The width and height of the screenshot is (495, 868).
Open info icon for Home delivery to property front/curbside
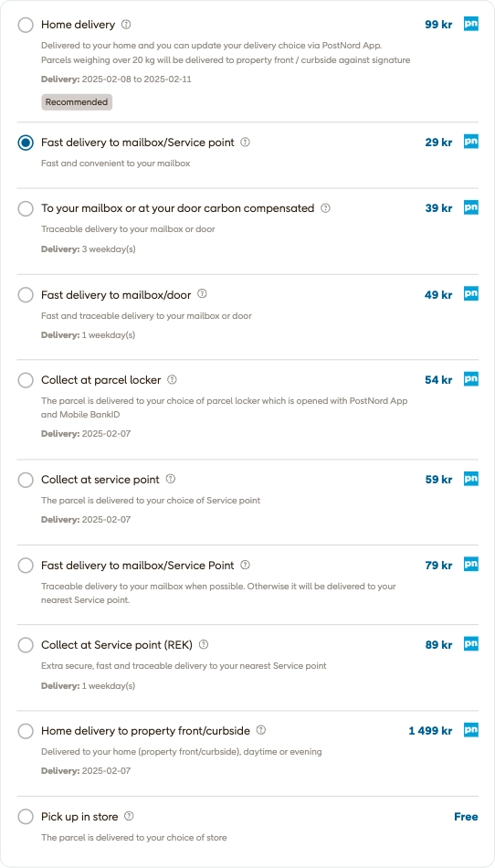coord(261,730)
